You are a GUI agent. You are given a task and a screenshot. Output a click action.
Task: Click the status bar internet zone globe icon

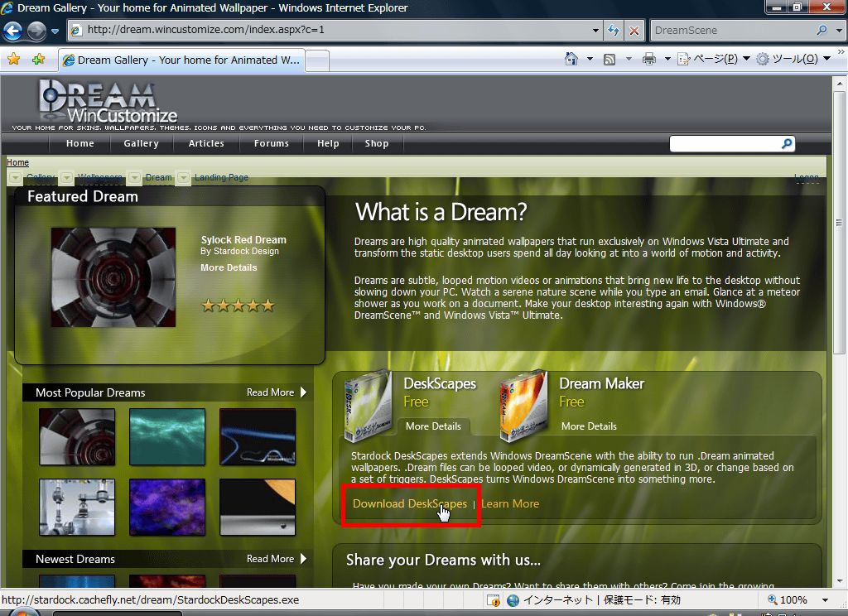(x=513, y=600)
